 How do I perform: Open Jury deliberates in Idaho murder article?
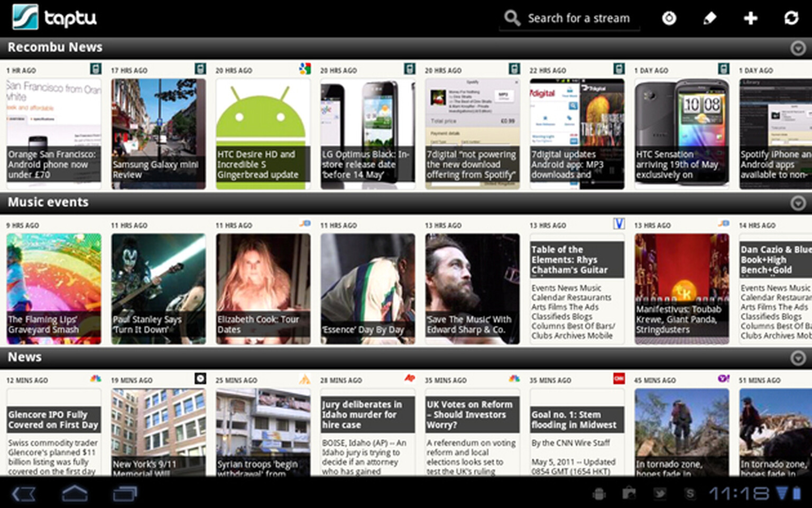coord(368,432)
